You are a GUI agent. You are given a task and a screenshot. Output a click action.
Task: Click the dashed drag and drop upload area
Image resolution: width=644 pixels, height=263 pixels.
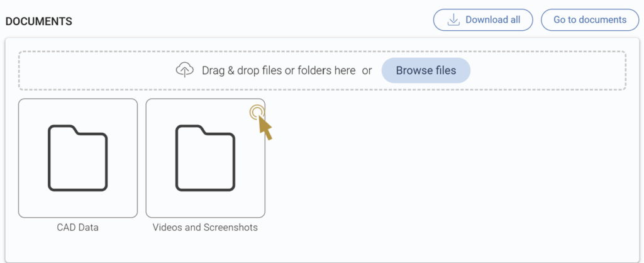(322, 70)
